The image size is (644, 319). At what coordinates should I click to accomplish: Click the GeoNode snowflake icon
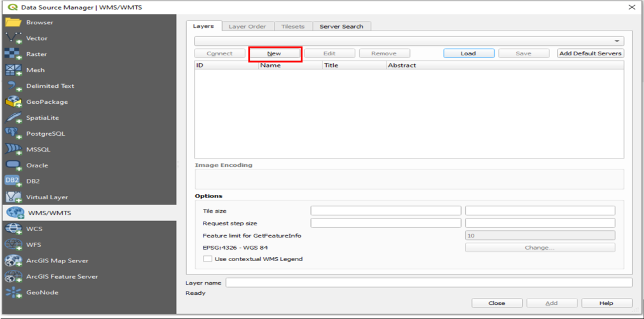tap(13, 293)
